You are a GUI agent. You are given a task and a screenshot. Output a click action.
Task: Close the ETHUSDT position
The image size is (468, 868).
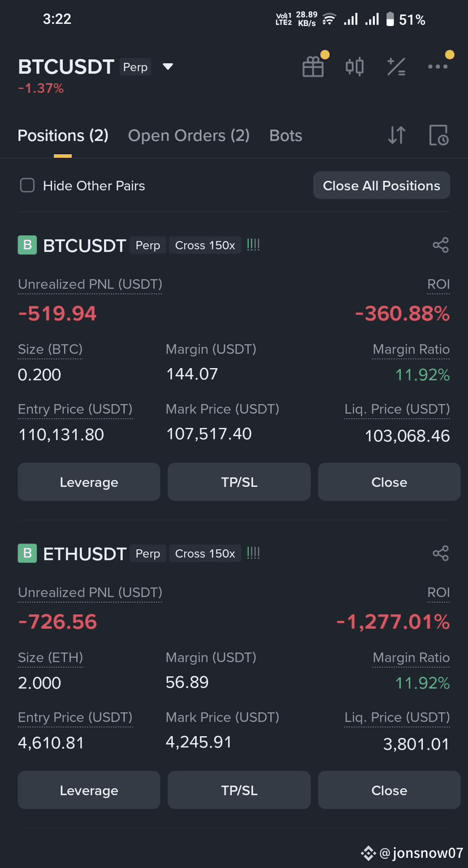point(389,791)
